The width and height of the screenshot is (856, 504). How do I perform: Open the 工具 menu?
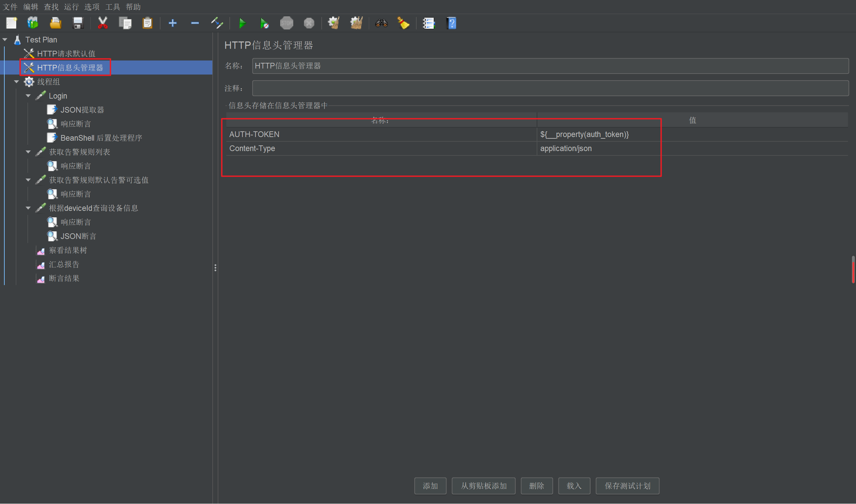pyautogui.click(x=112, y=7)
